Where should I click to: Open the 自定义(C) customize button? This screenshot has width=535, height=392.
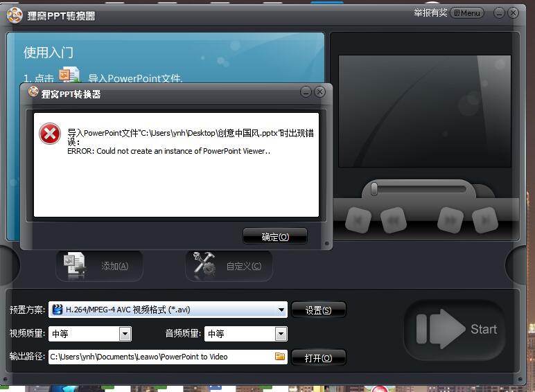[229, 266]
